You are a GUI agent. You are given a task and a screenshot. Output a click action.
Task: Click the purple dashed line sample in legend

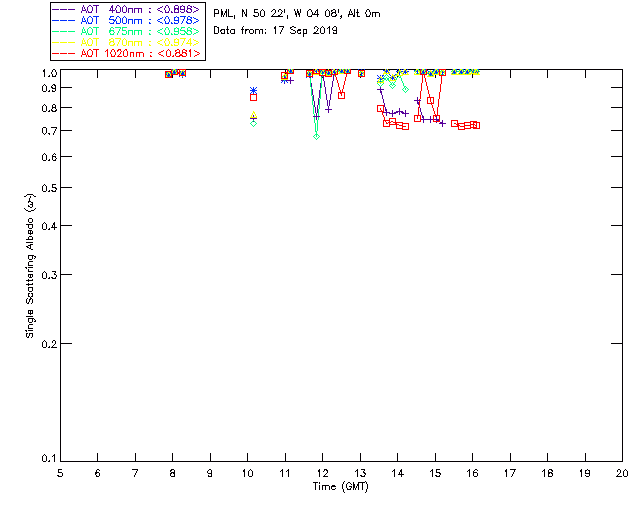click(64, 9)
